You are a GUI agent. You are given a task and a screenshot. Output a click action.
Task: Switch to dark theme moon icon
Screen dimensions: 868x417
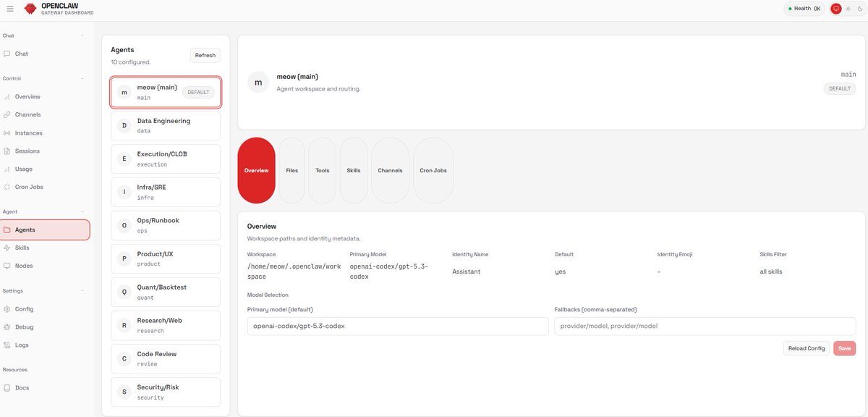click(859, 9)
